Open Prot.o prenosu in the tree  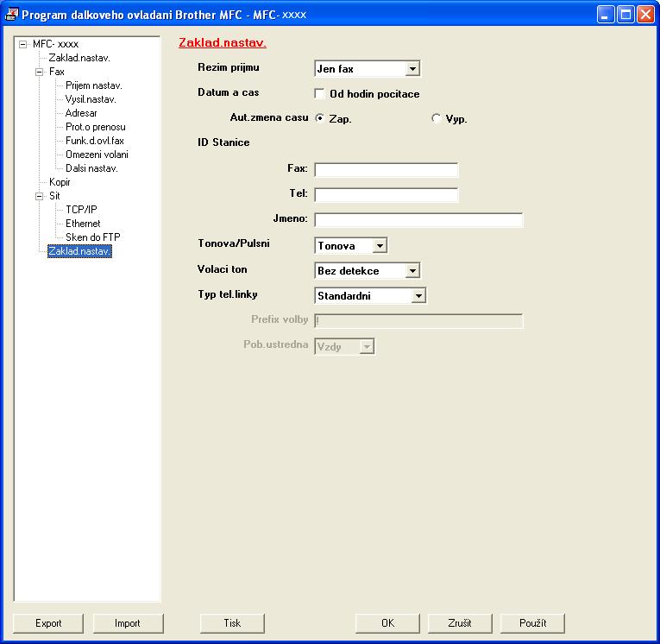point(96,127)
